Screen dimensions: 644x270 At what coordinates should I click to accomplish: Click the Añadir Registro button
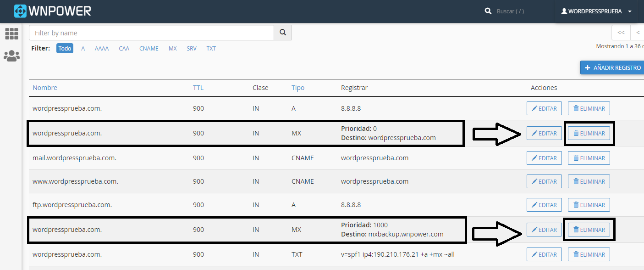[612, 67]
